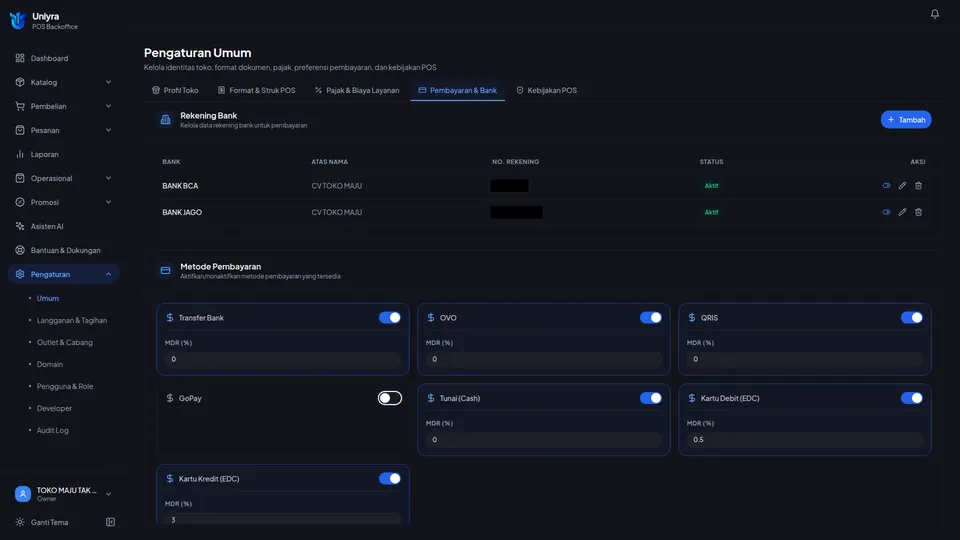Open Pengguna & Role settings
Screen dimensions: 960x540
coord(65,386)
